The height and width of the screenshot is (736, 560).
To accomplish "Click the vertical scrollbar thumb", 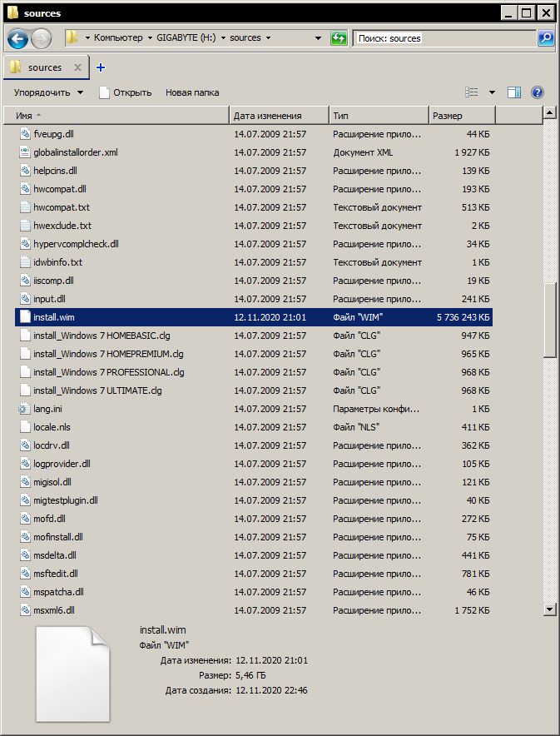I will (x=549, y=321).
